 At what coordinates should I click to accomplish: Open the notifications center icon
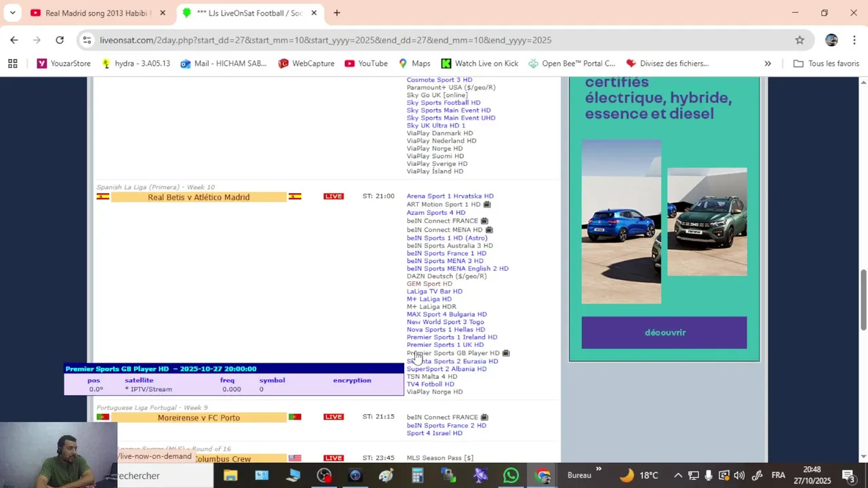[x=848, y=475]
